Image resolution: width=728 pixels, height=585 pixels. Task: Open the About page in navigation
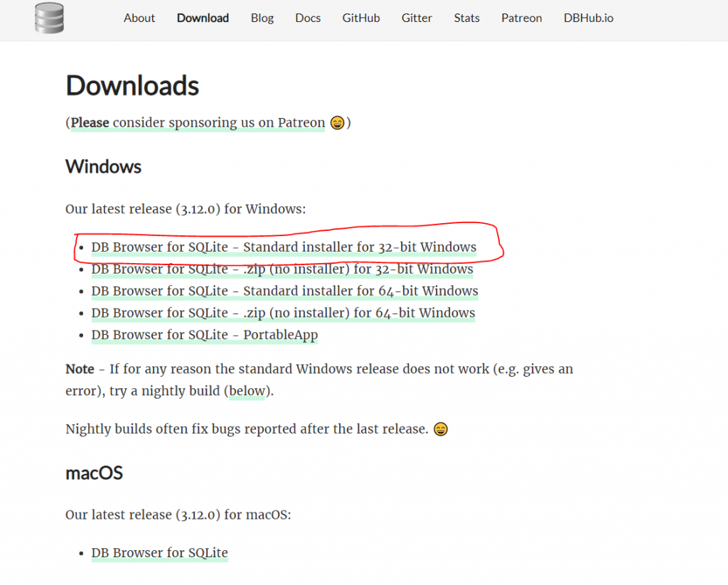tap(139, 18)
